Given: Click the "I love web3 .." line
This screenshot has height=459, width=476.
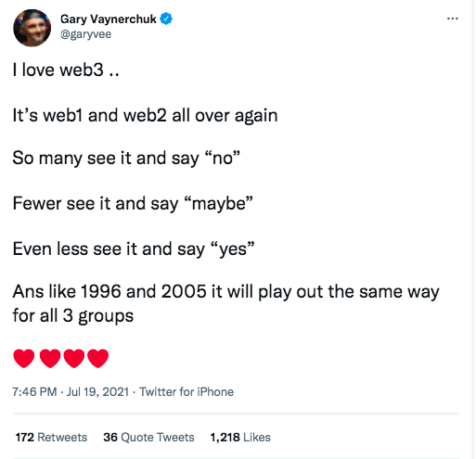Looking at the screenshot, I should 66,70.
